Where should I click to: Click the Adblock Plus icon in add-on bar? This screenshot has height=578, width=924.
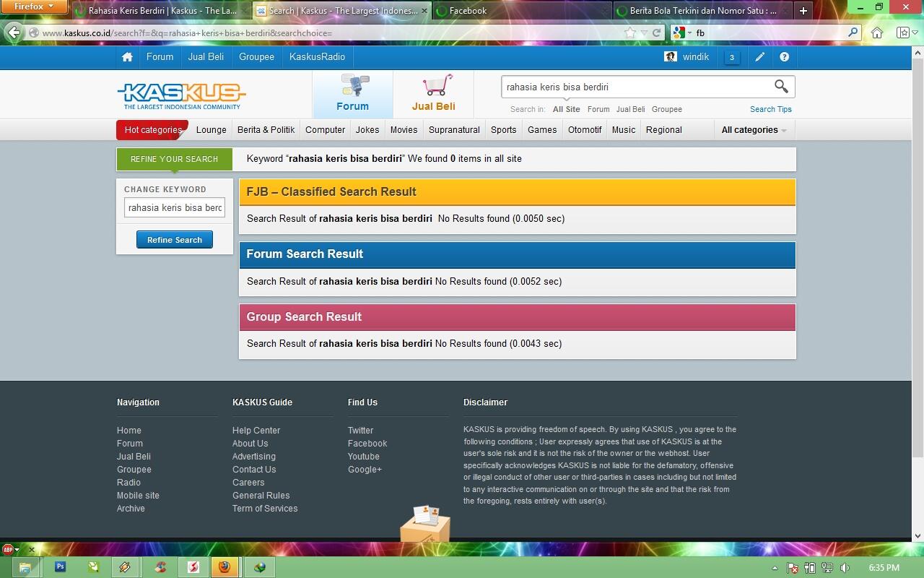7,550
